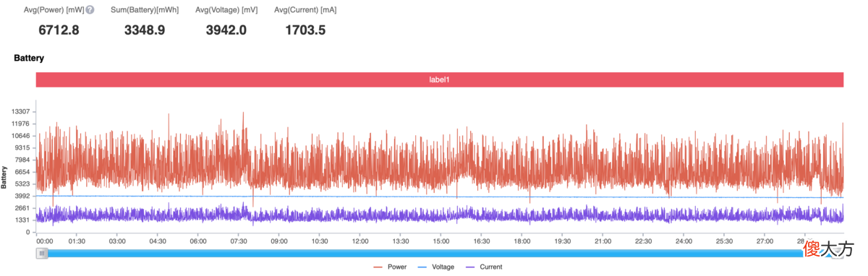Toggle the Voltage series in the legend
The height and width of the screenshot is (276, 868).
click(436, 267)
